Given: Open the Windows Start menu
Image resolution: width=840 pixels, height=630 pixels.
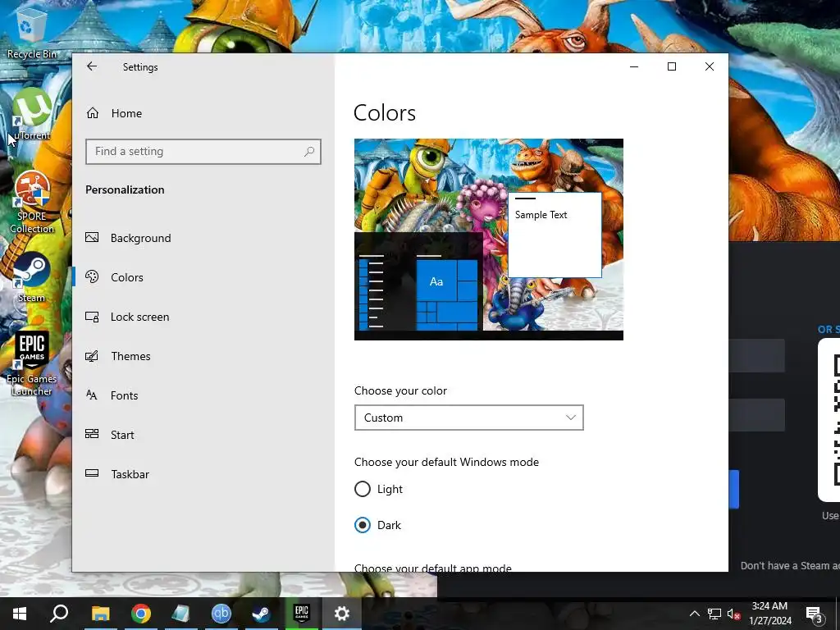Looking at the screenshot, I should tap(20, 614).
